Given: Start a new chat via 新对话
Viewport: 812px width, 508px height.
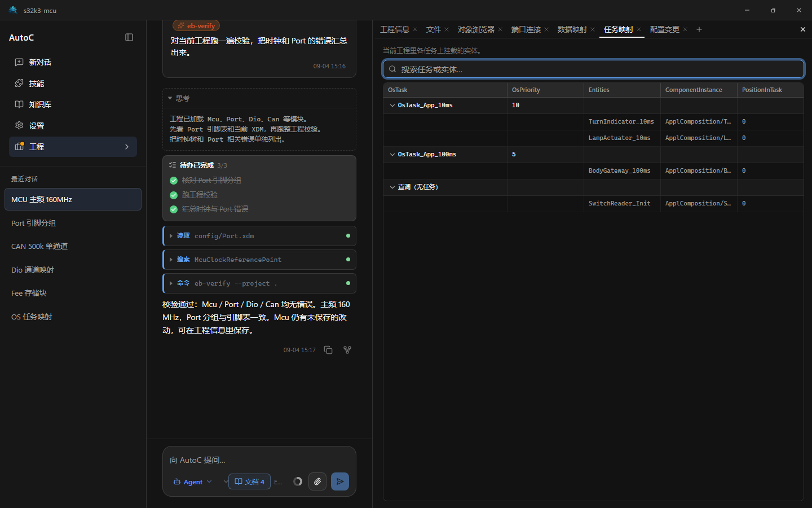Looking at the screenshot, I should 73,62.
